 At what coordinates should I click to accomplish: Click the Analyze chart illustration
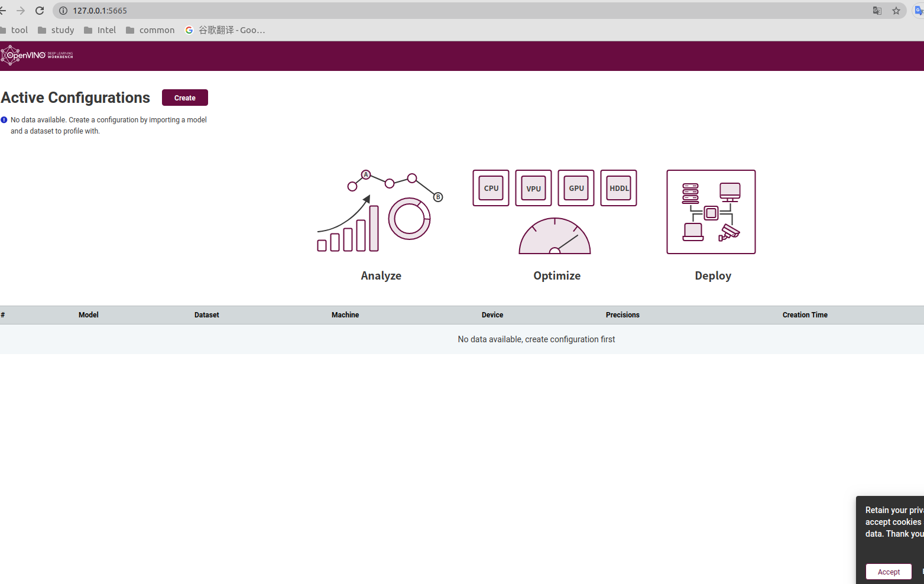point(380,211)
